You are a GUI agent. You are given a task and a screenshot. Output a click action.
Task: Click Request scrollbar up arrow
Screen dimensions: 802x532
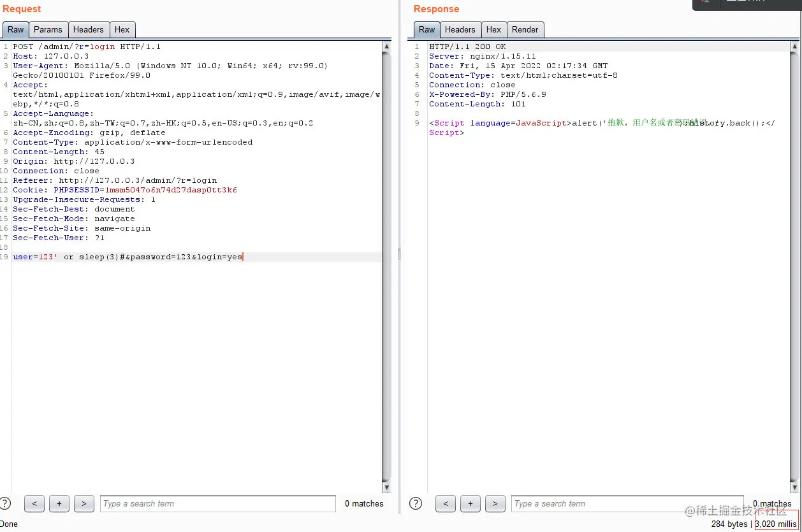[x=387, y=47]
